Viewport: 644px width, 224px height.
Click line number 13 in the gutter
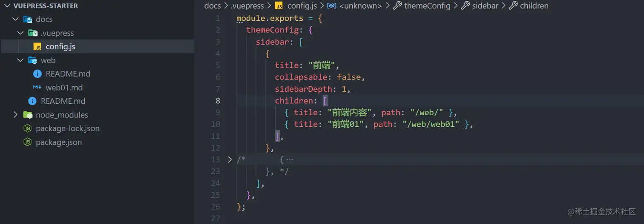(216, 159)
